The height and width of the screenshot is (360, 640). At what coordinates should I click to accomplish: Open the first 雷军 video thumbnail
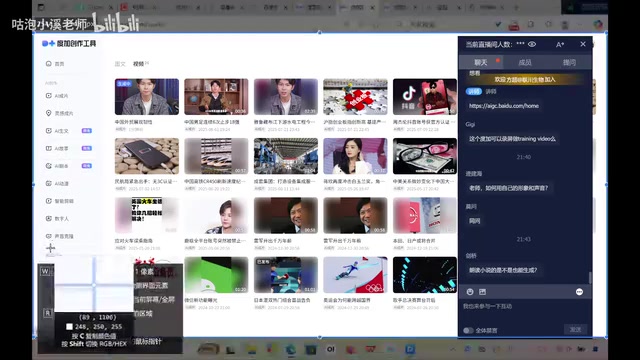point(286,216)
